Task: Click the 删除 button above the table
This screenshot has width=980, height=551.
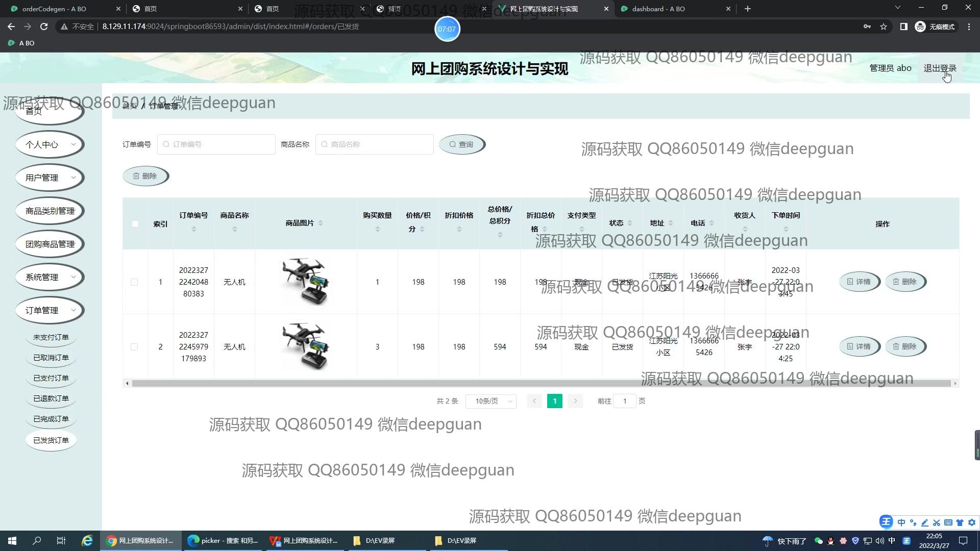Action: [145, 176]
